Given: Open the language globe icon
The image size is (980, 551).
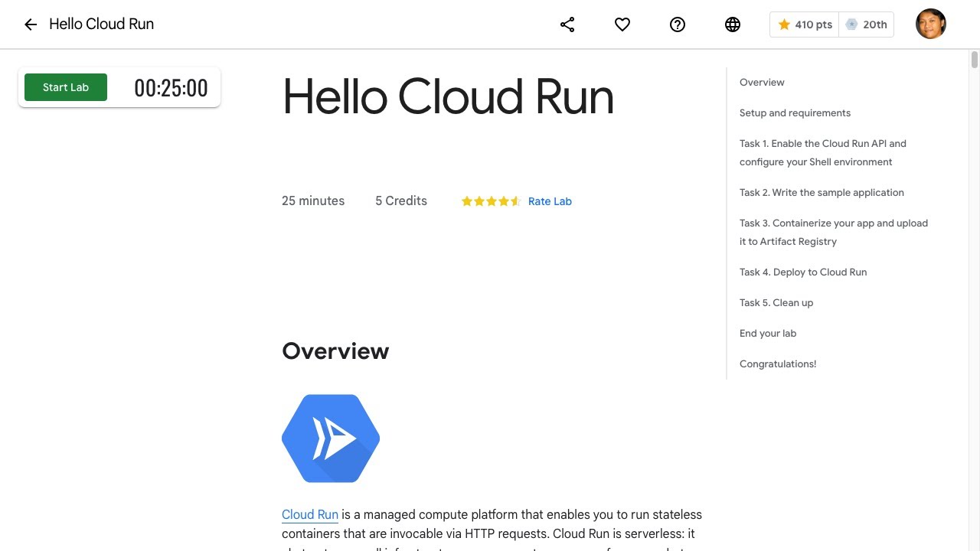Looking at the screenshot, I should pyautogui.click(x=733, y=24).
